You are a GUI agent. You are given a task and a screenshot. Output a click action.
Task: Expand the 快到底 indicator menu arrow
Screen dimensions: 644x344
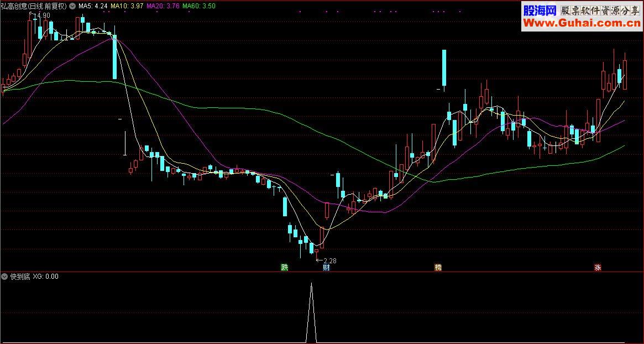coord(4,276)
